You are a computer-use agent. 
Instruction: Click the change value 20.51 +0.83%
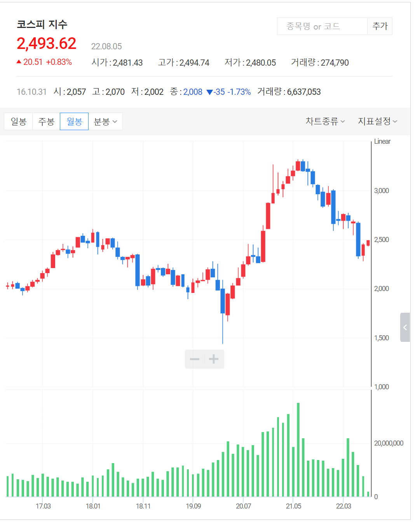[44, 62]
